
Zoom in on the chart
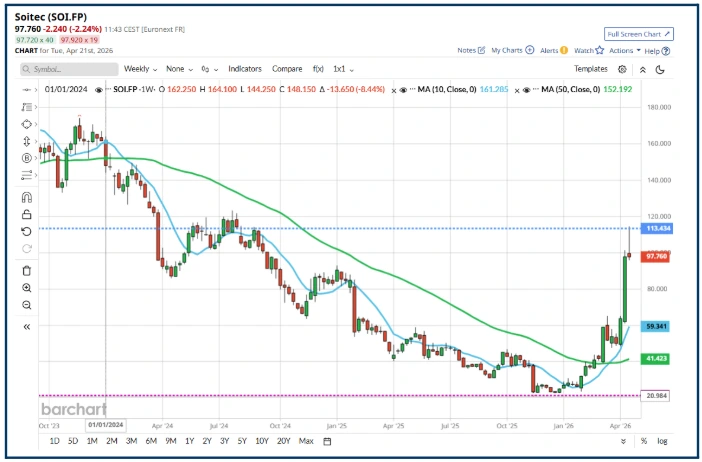(27, 288)
